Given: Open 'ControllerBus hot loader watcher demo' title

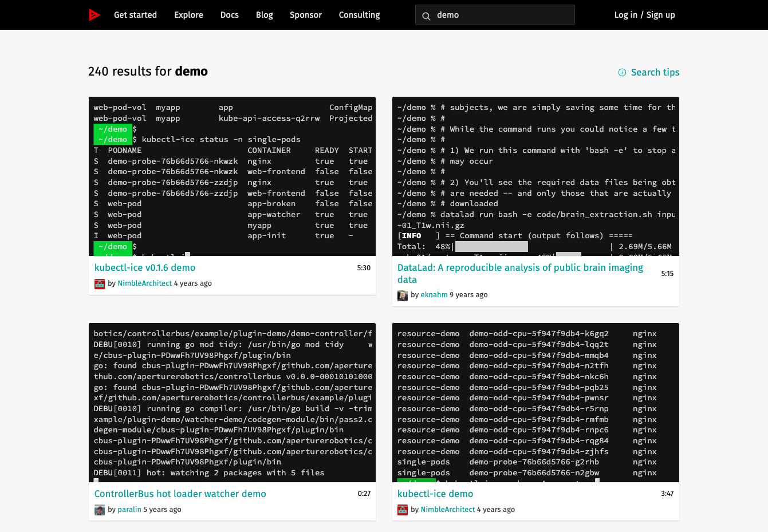Looking at the screenshot, I should [x=180, y=494].
